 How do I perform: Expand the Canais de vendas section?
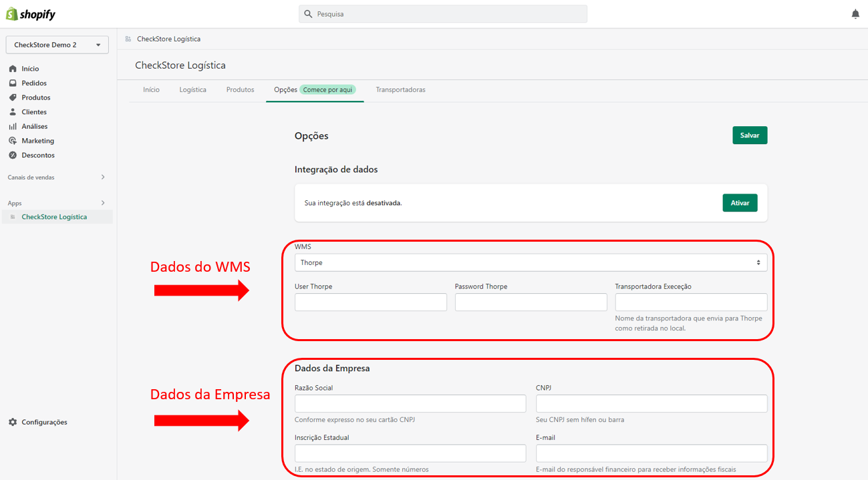pyautogui.click(x=102, y=177)
